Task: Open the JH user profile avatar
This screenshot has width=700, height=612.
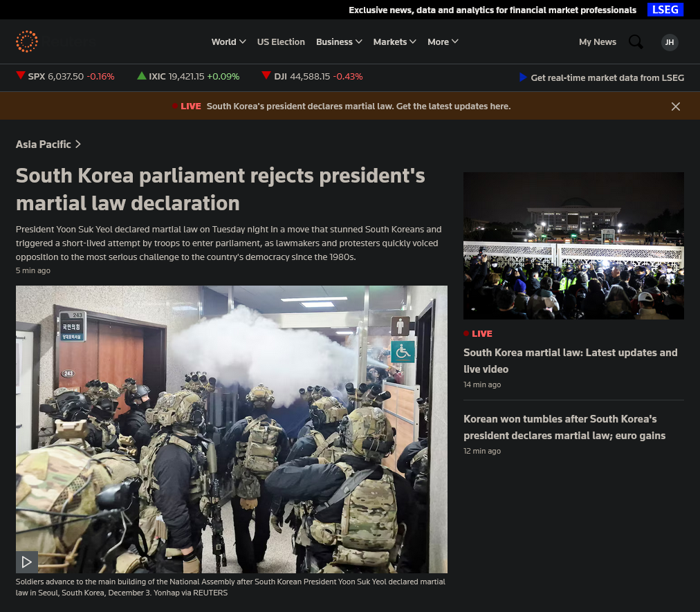Action: (x=669, y=42)
